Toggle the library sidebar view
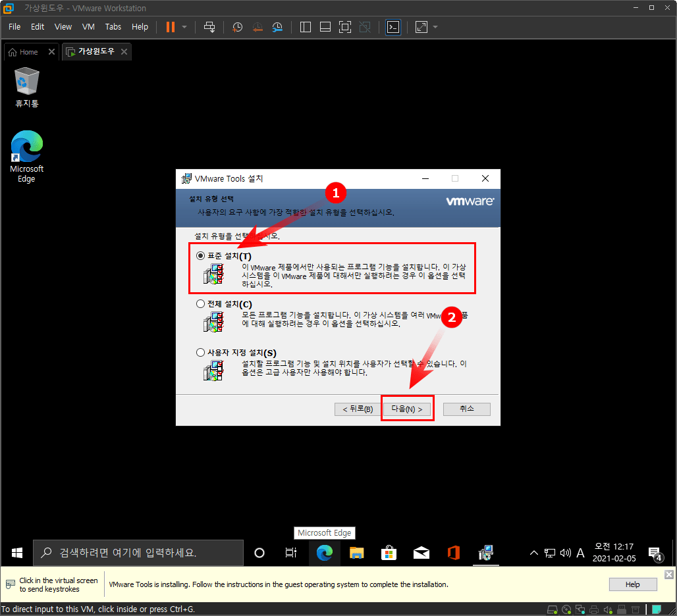The height and width of the screenshot is (616, 677). [306, 27]
